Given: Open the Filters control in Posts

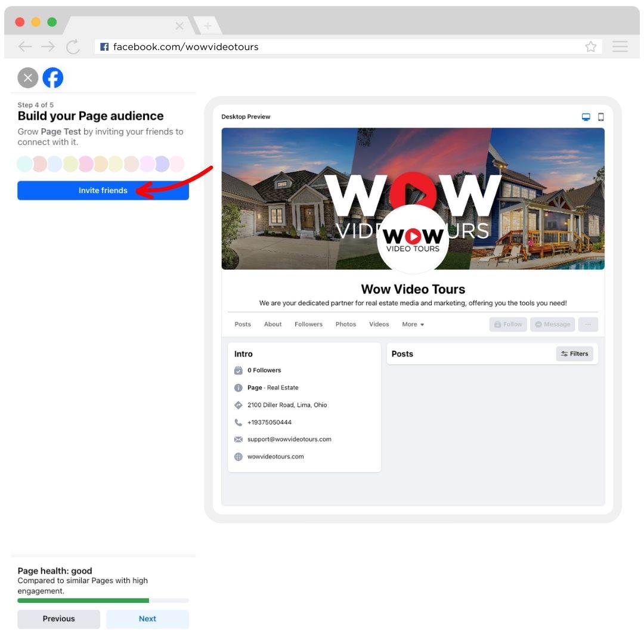Looking at the screenshot, I should [x=575, y=354].
